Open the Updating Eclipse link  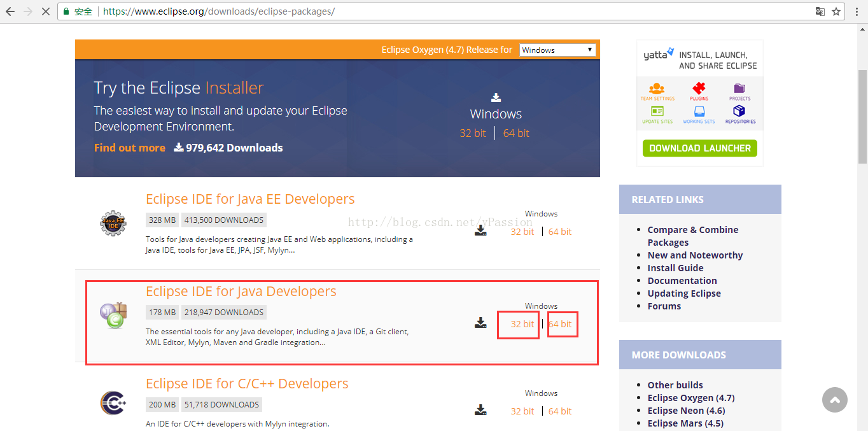(684, 293)
